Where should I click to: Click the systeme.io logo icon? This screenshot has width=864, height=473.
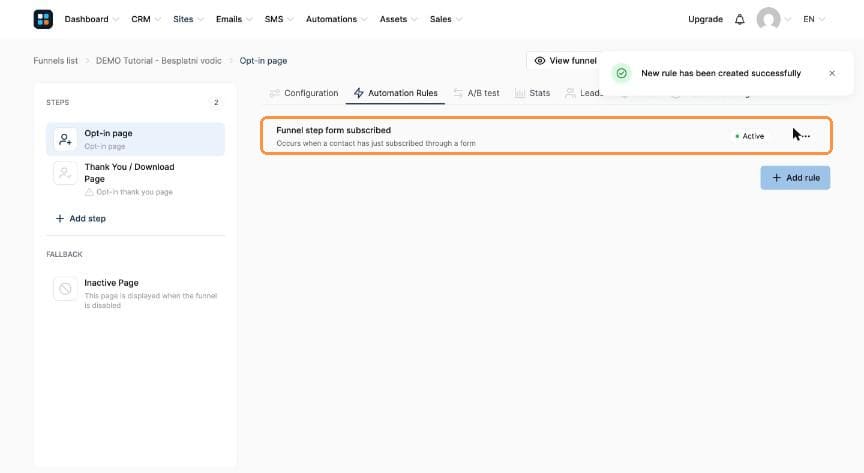coord(43,19)
